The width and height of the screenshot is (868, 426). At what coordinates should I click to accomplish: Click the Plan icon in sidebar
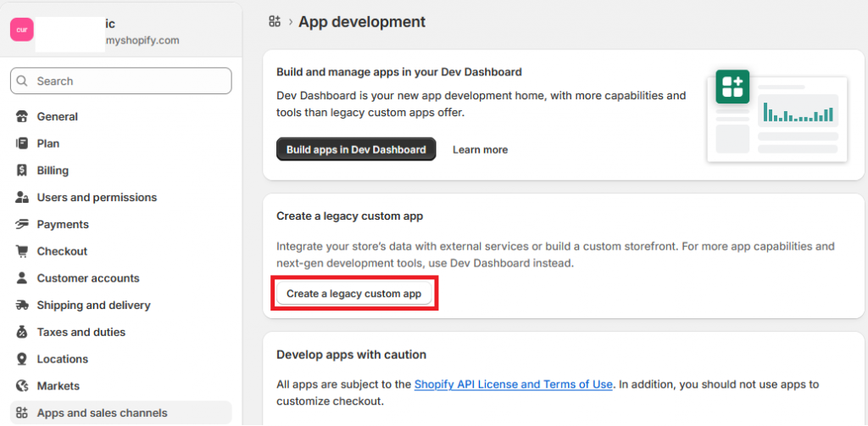22,143
